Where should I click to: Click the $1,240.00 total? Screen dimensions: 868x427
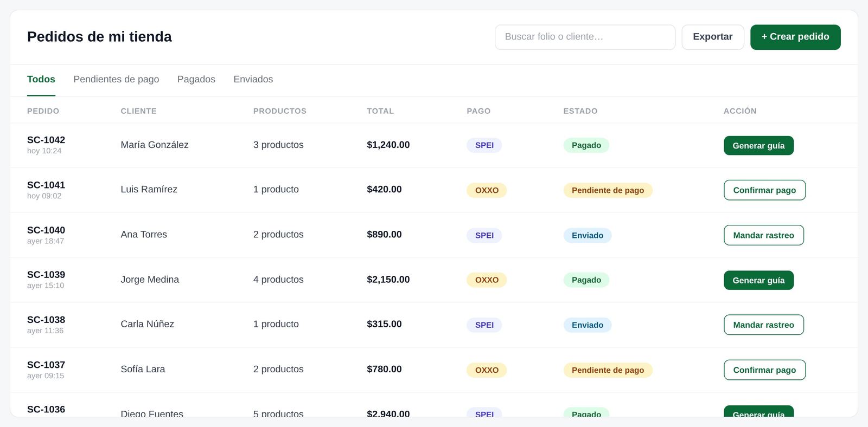pos(388,145)
